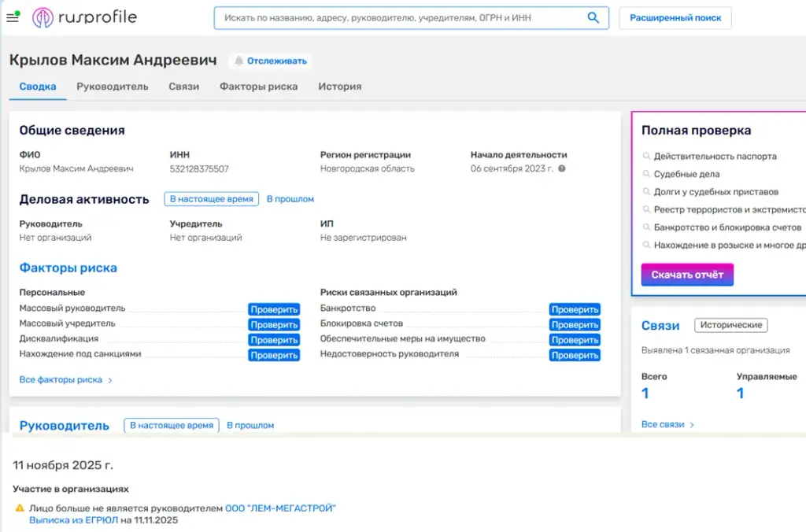Image resolution: width=806 pixels, height=532 pixels.
Task: Open the История tab
Action: pos(340,87)
